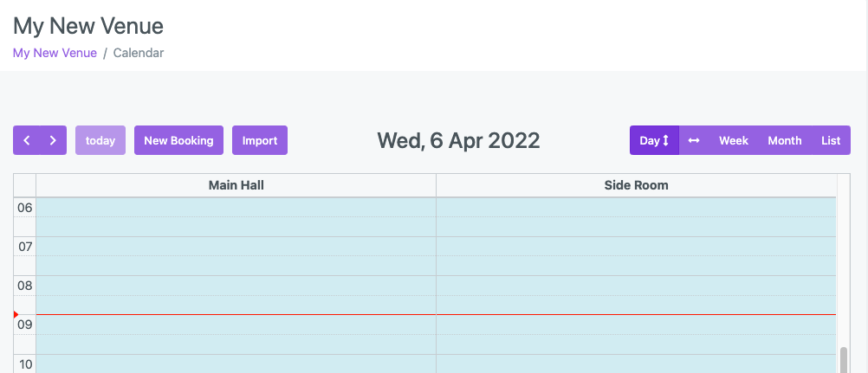Image resolution: width=868 pixels, height=373 pixels.
Task: Click the red current-time marker arrow
Action: pyautogui.click(x=16, y=314)
